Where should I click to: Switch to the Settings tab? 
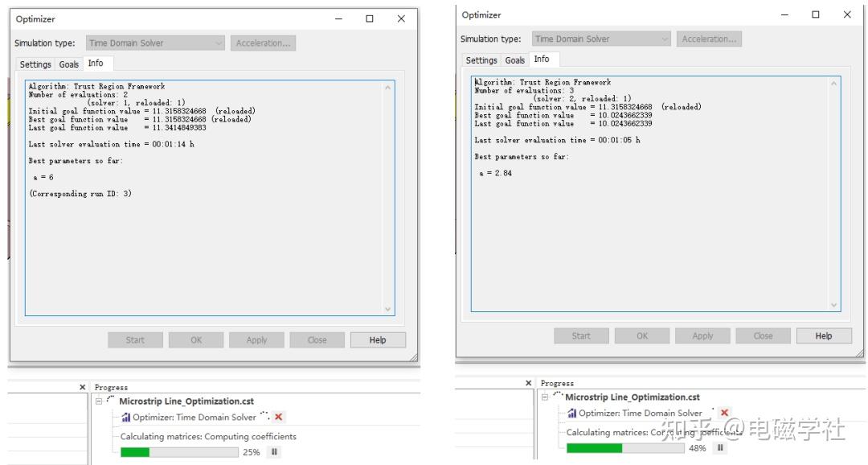[36, 64]
